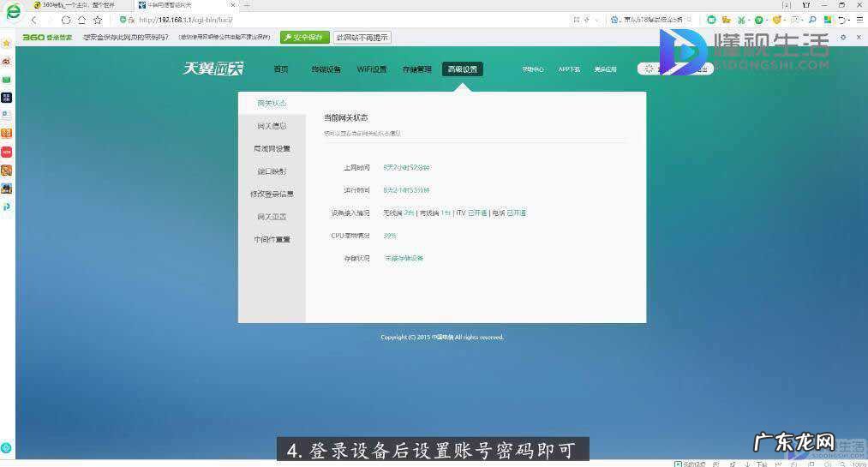Image resolution: width=868 pixels, height=467 pixels.
Task: Open the 更多应用 link
Action: pos(605,69)
